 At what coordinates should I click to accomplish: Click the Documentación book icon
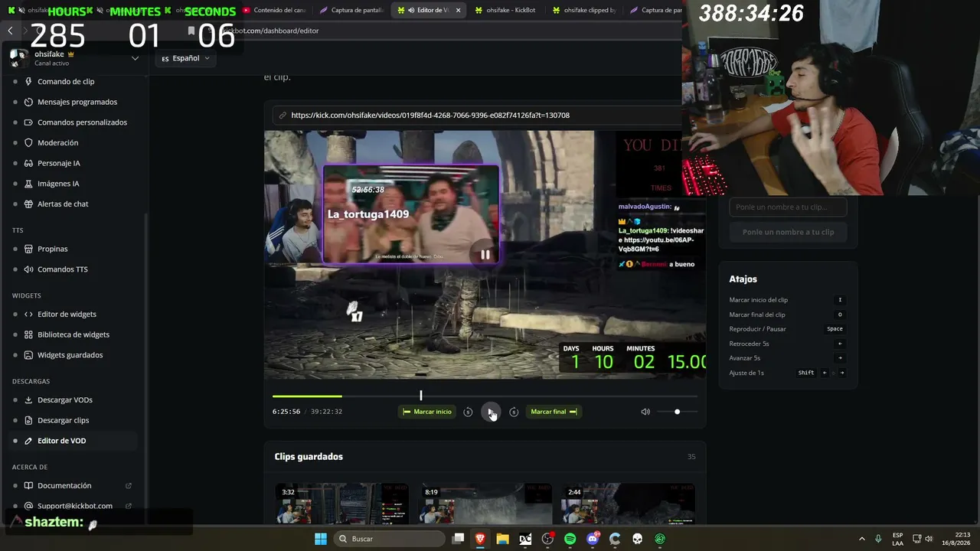pyautogui.click(x=28, y=485)
